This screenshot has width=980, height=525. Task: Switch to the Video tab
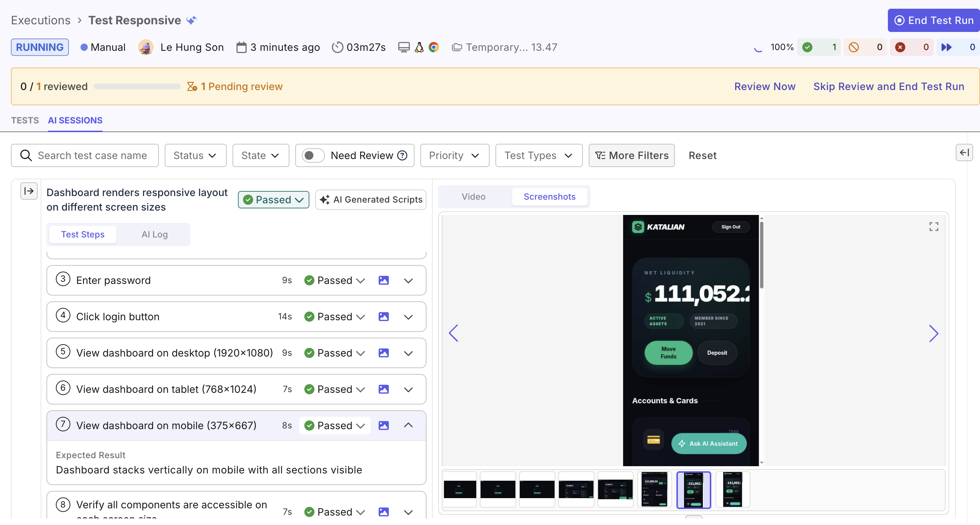click(474, 196)
